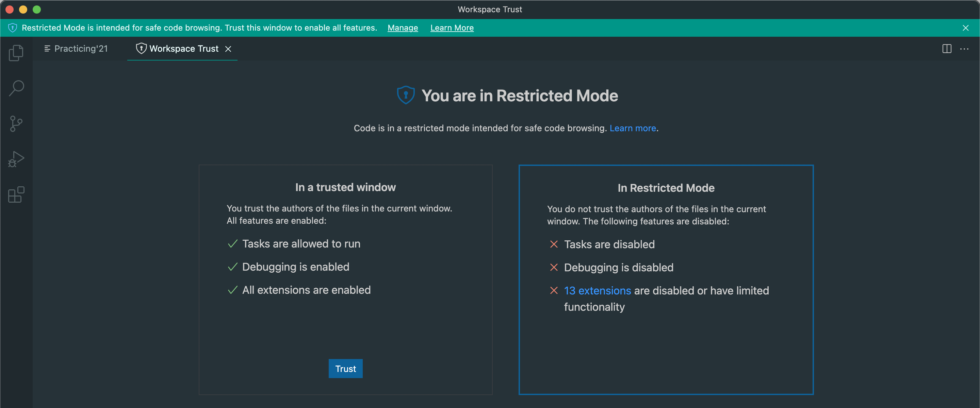
Task: Click the breadcrumb list icon beside Practicing'21
Action: click(x=47, y=48)
